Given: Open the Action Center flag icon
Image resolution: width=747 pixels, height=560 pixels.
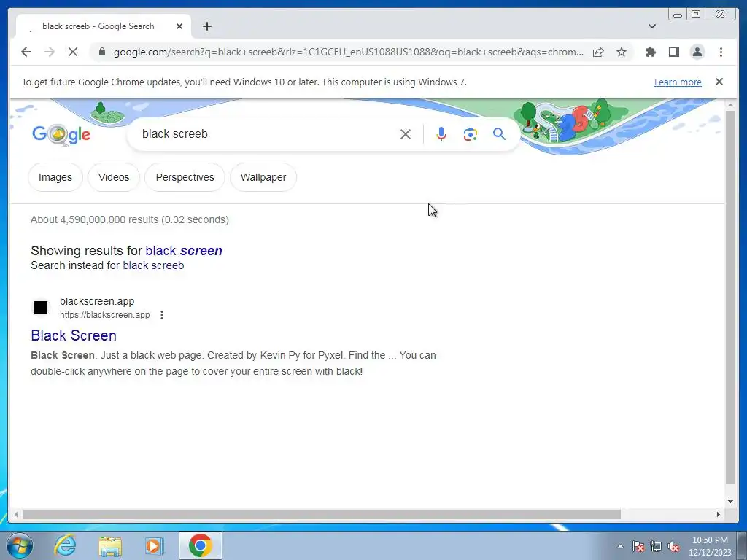Looking at the screenshot, I should pyautogui.click(x=638, y=546).
